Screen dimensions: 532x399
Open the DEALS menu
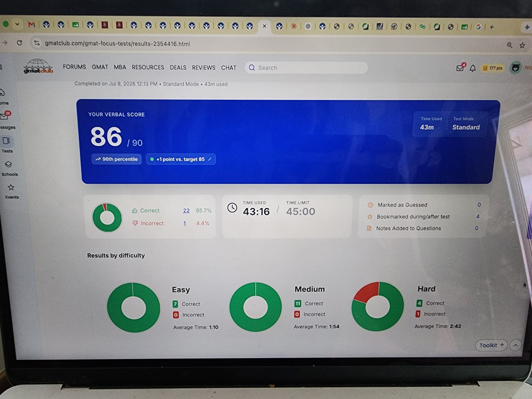[x=178, y=67]
